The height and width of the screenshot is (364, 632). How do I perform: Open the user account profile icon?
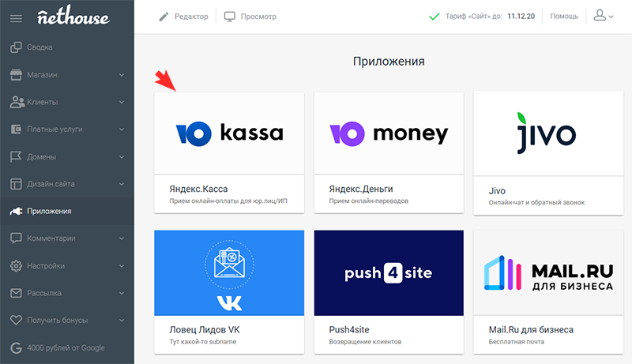coord(600,16)
